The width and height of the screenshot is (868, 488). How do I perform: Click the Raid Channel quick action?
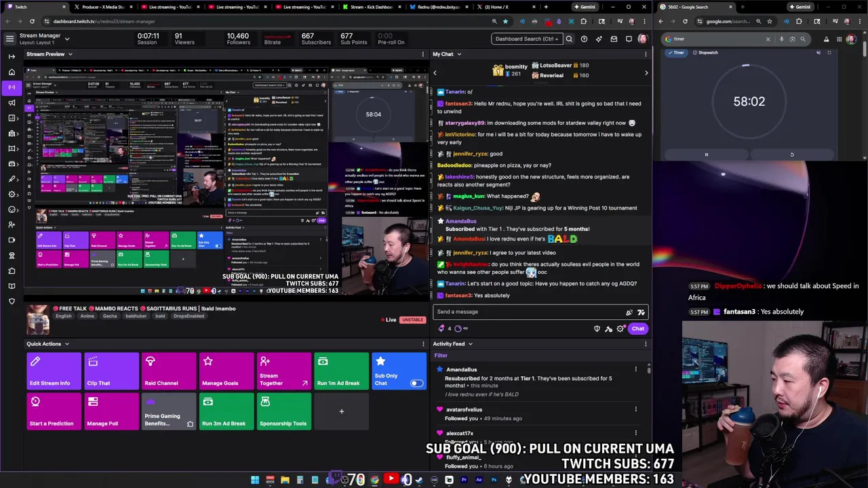169,371
